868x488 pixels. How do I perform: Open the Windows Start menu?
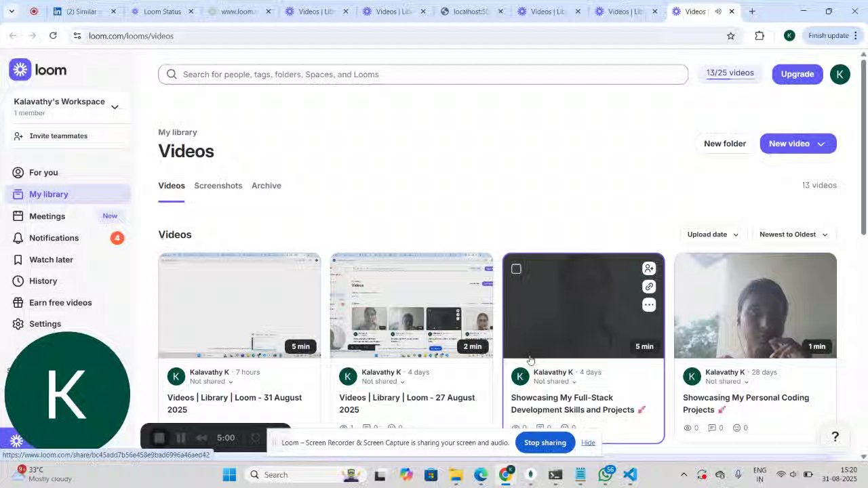[x=229, y=474]
